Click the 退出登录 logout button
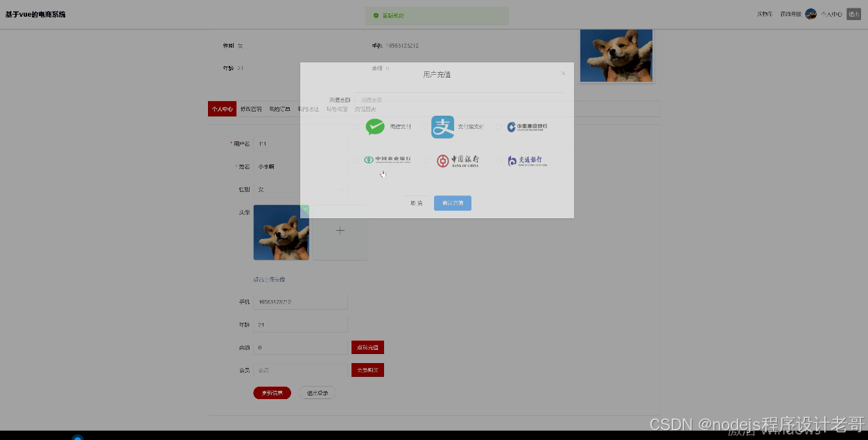The width and height of the screenshot is (868, 440). pos(318,393)
